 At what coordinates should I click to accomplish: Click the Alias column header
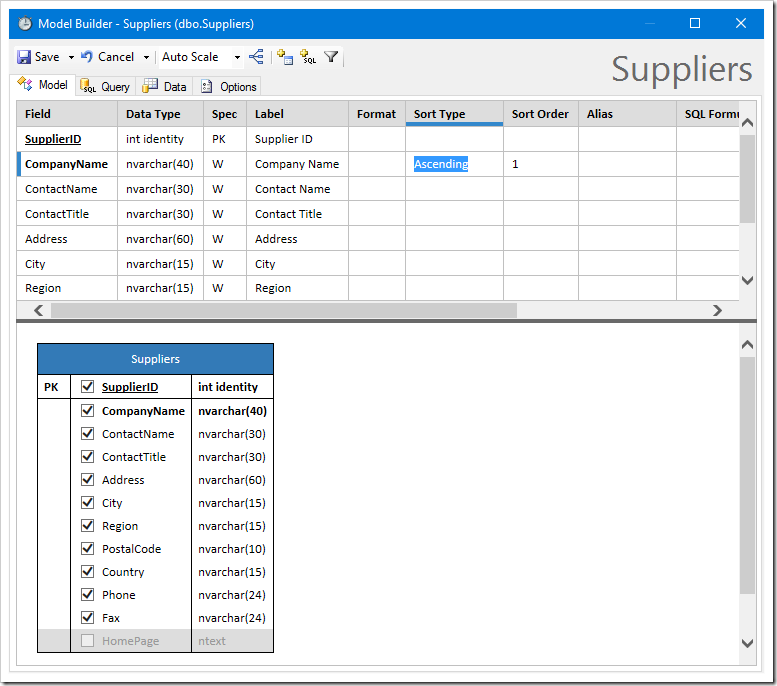(x=627, y=114)
